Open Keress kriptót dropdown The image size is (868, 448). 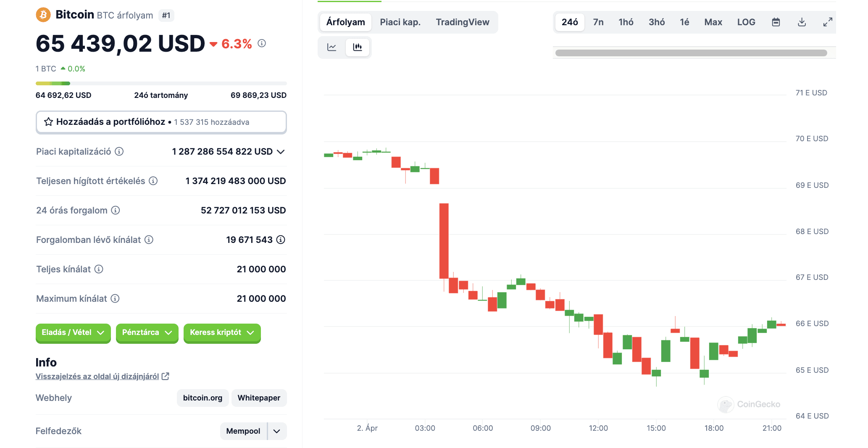[222, 333]
